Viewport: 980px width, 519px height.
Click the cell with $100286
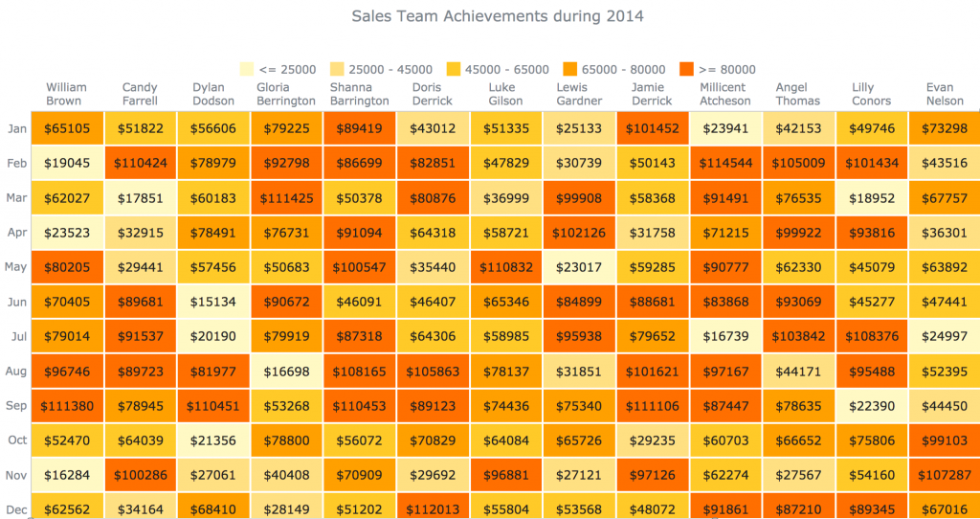coord(140,475)
